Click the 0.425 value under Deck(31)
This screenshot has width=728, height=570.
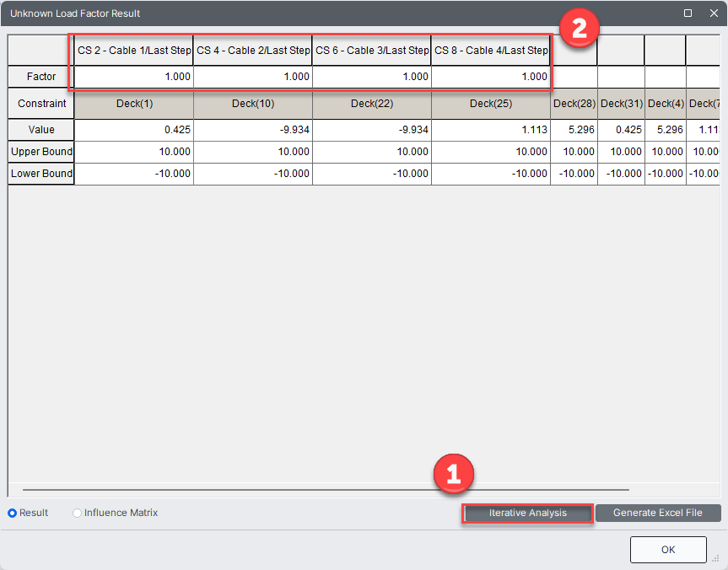click(x=621, y=130)
